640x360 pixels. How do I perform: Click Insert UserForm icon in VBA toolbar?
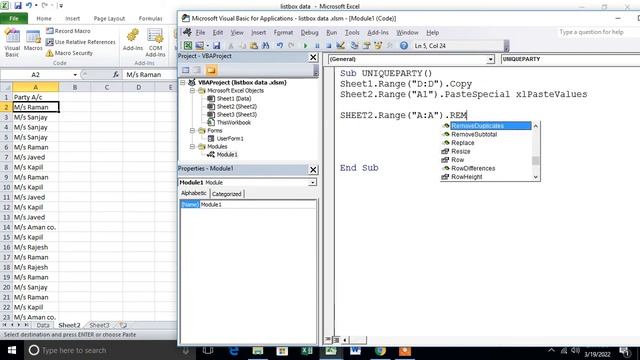point(200,46)
